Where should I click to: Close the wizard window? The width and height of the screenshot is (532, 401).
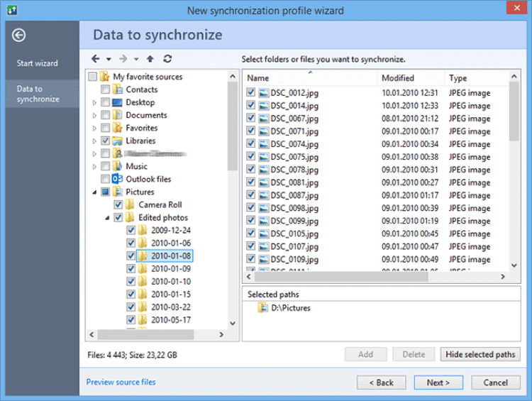pyautogui.click(x=516, y=8)
